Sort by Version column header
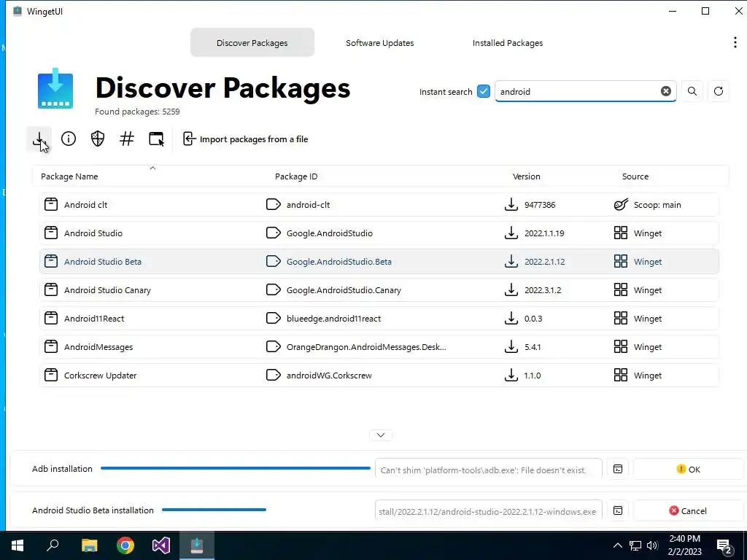The image size is (747, 560). (527, 176)
